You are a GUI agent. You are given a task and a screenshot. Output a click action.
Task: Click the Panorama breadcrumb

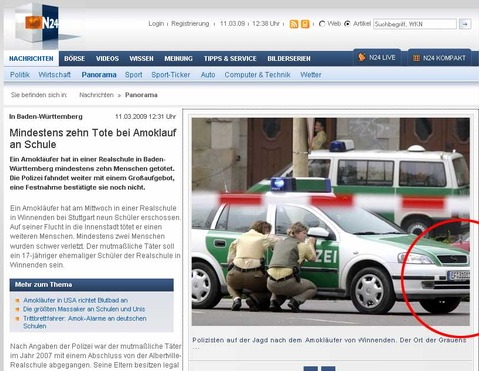[x=141, y=95]
